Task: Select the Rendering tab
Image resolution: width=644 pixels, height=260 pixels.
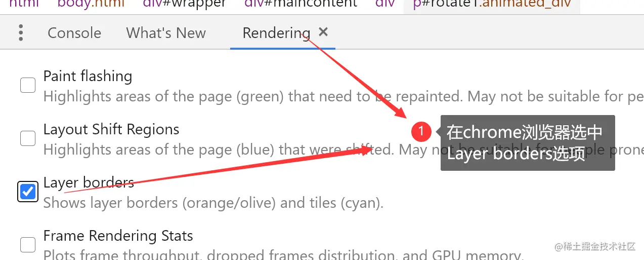Action: coord(276,33)
